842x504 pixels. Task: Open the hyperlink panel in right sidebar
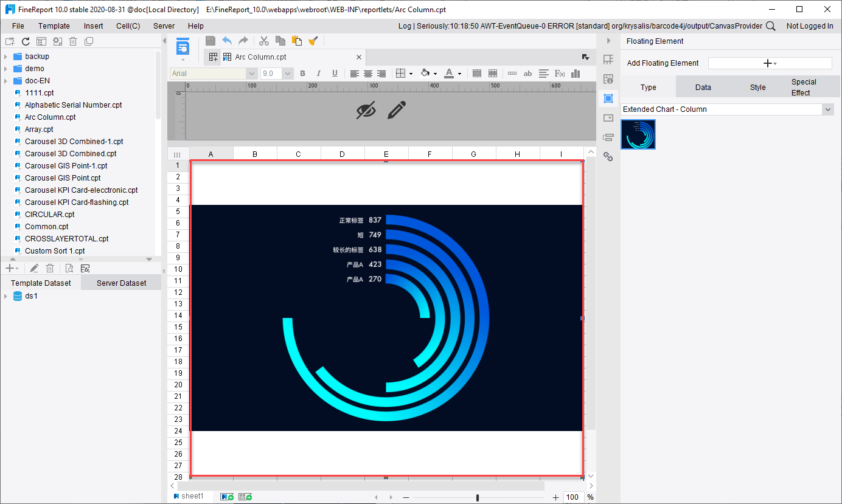coord(608,157)
